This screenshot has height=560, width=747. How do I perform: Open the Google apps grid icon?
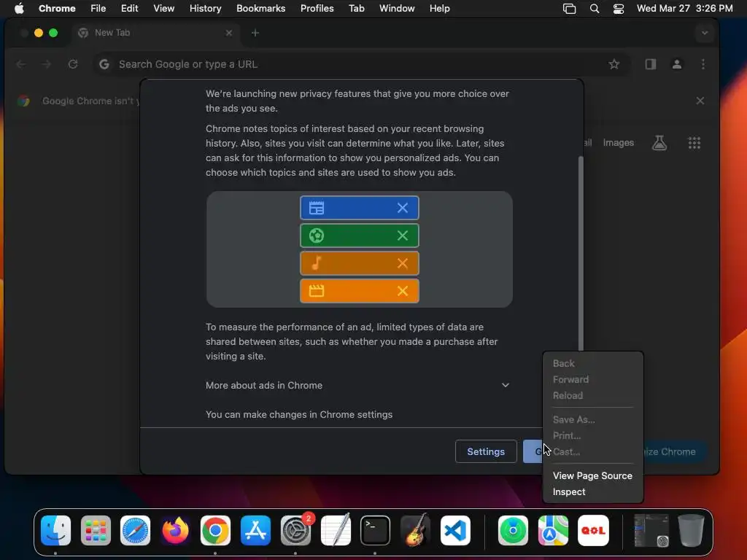click(694, 143)
